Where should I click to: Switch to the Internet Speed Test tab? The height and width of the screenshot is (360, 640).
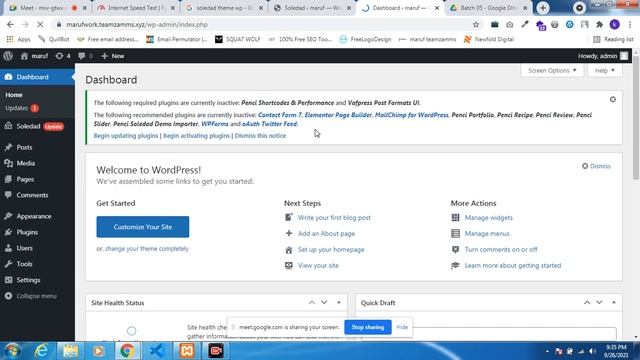(136, 8)
